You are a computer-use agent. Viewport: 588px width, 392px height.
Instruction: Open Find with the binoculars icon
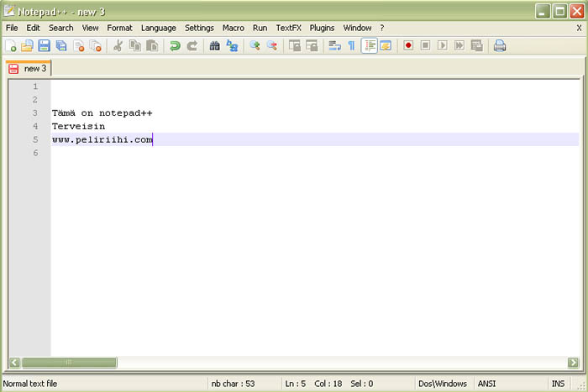[x=214, y=45]
